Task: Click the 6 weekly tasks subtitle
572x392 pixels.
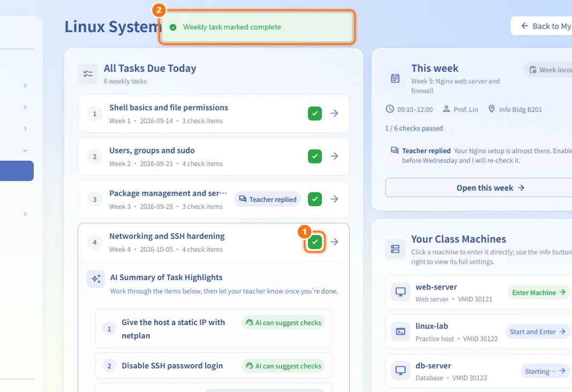Action: coord(125,81)
